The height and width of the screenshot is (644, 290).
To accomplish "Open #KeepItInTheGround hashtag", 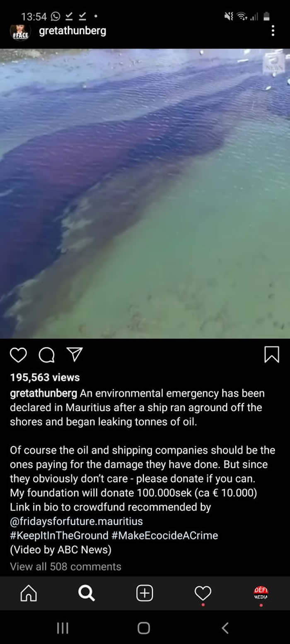I will click(x=59, y=535).
